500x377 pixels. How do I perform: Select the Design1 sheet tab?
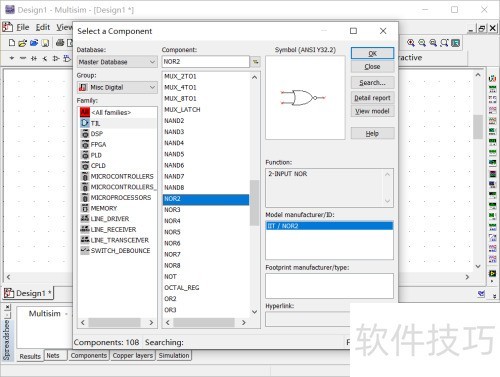(x=29, y=293)
